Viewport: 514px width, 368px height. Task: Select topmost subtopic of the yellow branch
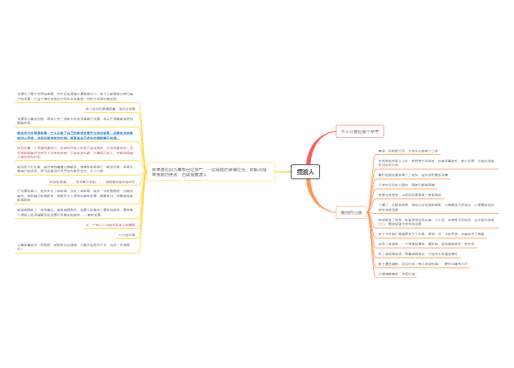(75, 96)
